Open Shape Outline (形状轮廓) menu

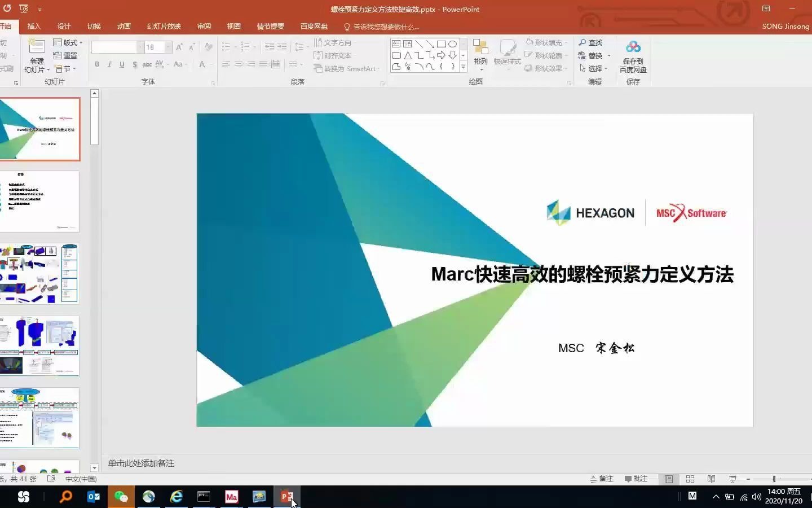(546, 55)
